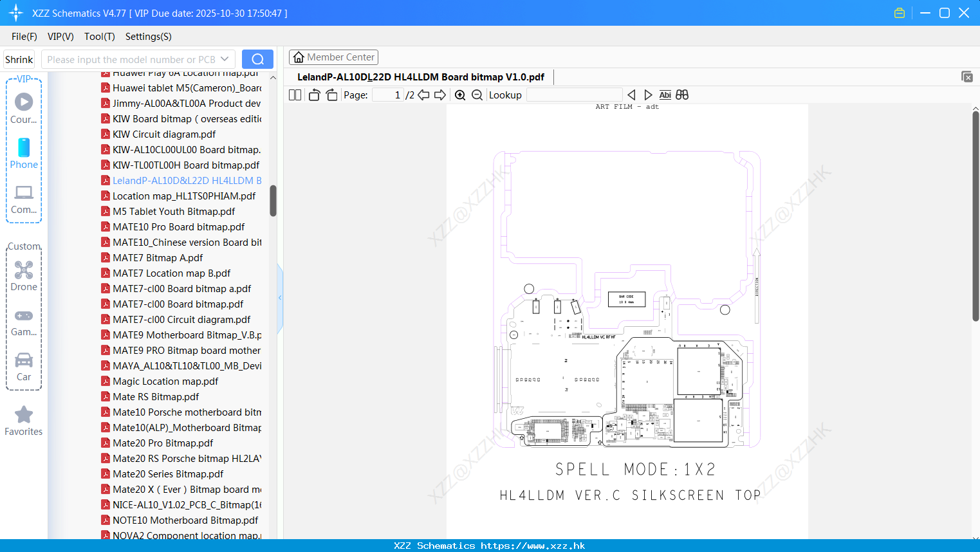Toggle two-page layout view icon
The width and height of the screenshot is (980, 552).
[x=295, y=95]
